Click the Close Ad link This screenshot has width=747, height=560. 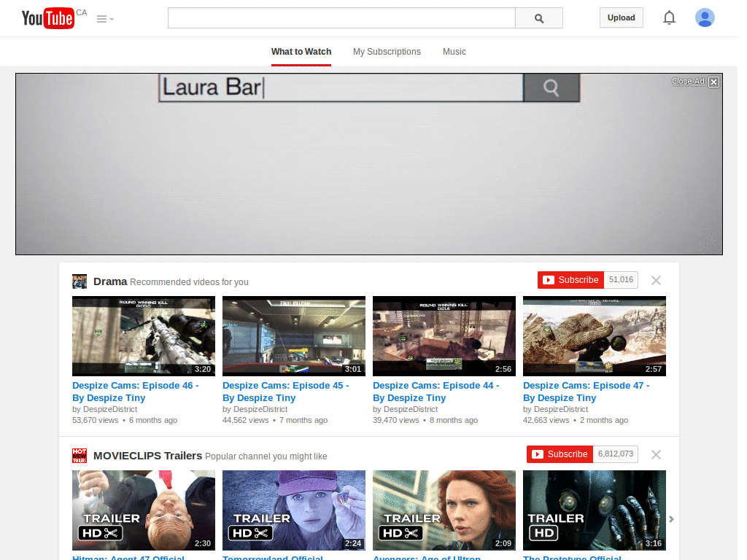point(688,81)
